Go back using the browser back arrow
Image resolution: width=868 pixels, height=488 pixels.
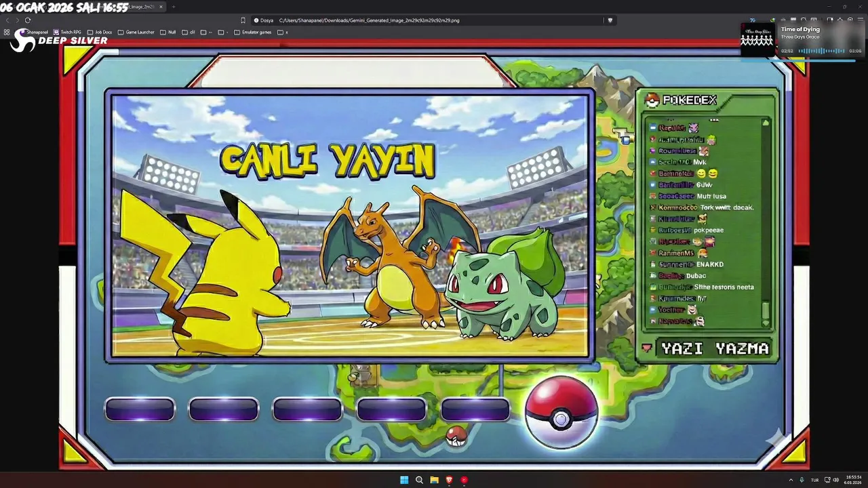coord(7,20)
